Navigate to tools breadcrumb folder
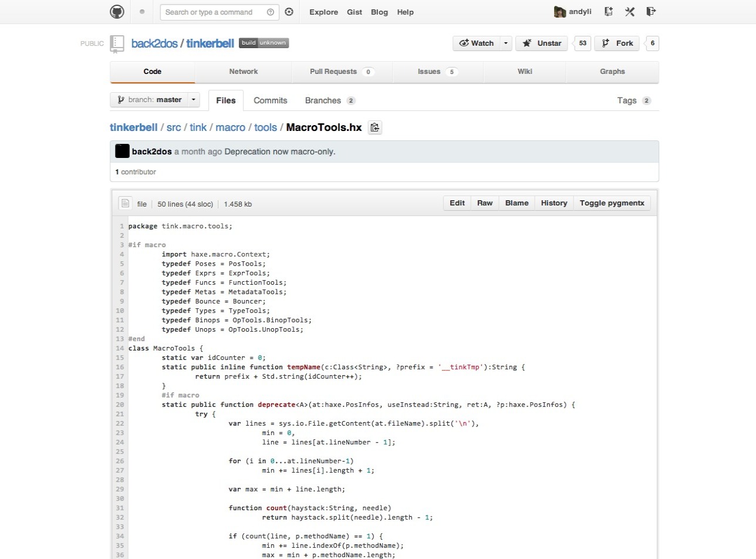 (265, 127)
